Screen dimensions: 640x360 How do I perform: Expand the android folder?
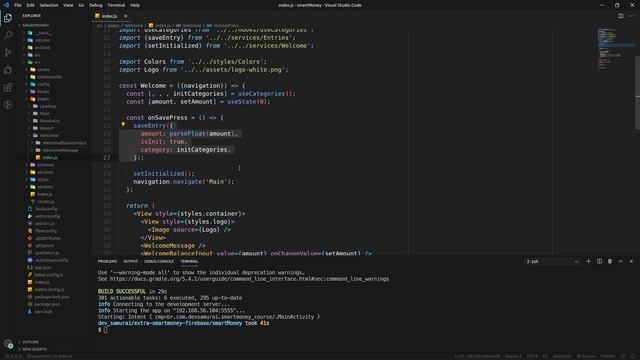[x=42, y=47]
